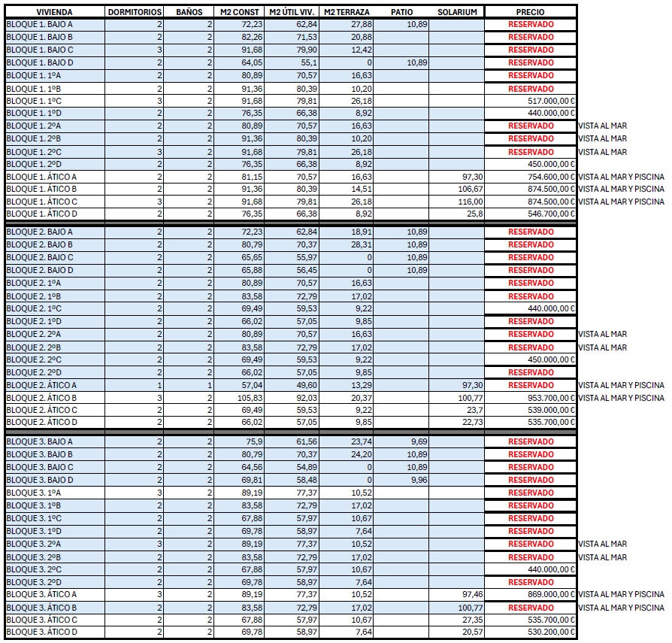Select the BLOQUE 1. BAJO A cell
672x643 pixels.
pos(54,24)
